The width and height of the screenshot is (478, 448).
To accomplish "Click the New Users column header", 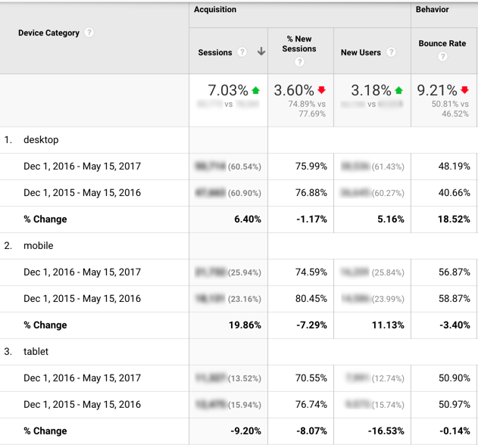I will pos(361,52).
